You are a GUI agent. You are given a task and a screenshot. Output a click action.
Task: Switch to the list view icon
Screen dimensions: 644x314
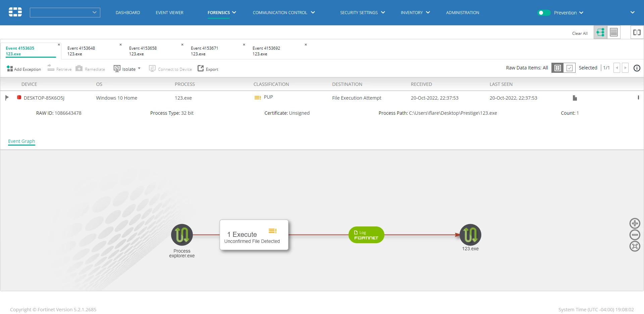pyautogui.click(x=614, y=32)
